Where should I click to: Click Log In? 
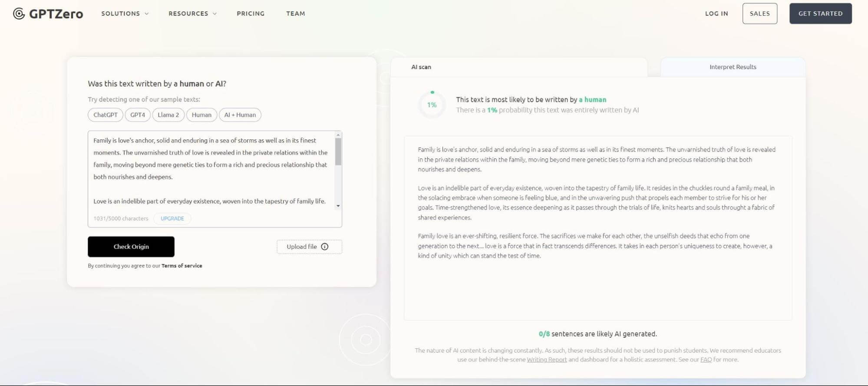click(x=716, y=13)
